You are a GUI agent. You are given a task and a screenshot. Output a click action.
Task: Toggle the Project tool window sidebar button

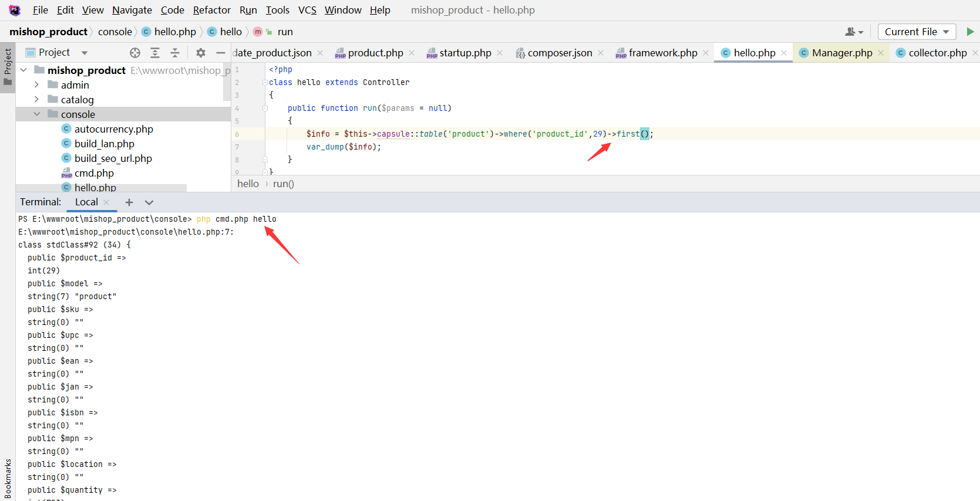click(x=8, y=67)
